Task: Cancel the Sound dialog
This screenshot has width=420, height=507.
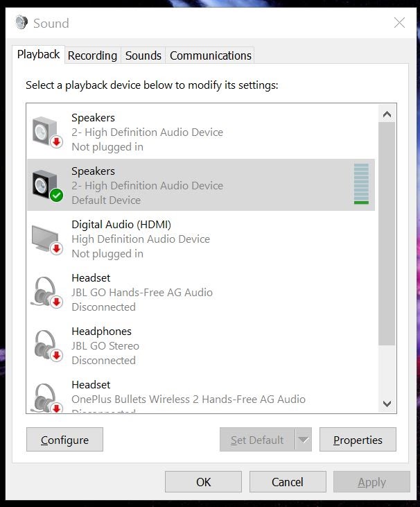Action: [x=288, y=482]
